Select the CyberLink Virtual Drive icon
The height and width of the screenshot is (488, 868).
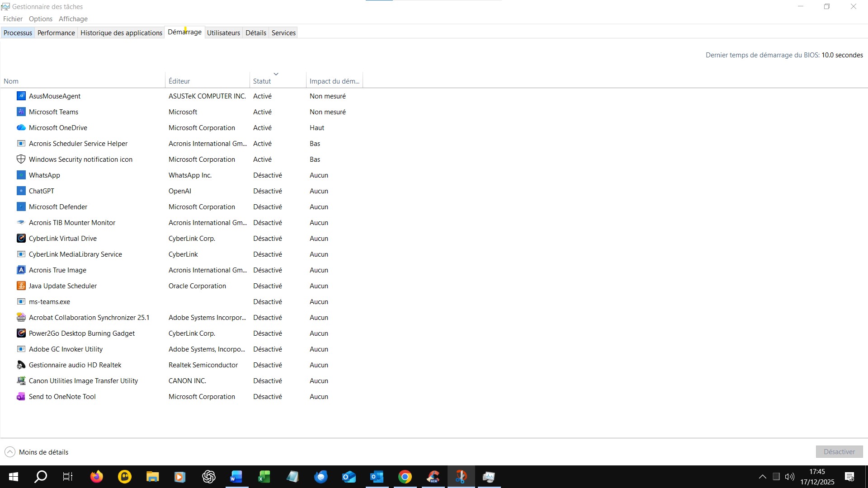[x=21, y=239]
